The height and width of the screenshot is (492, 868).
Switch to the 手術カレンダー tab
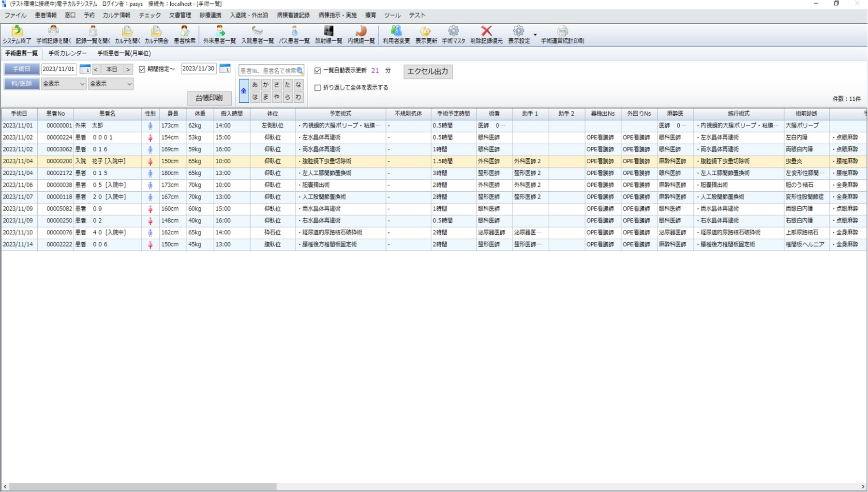(x=67, y=53)
